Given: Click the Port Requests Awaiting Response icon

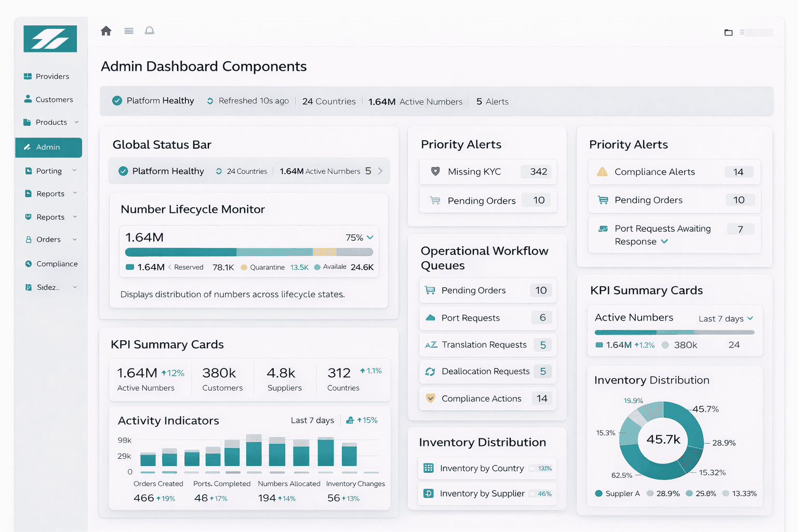Looking at the screenshot, I should pos(603,229).
